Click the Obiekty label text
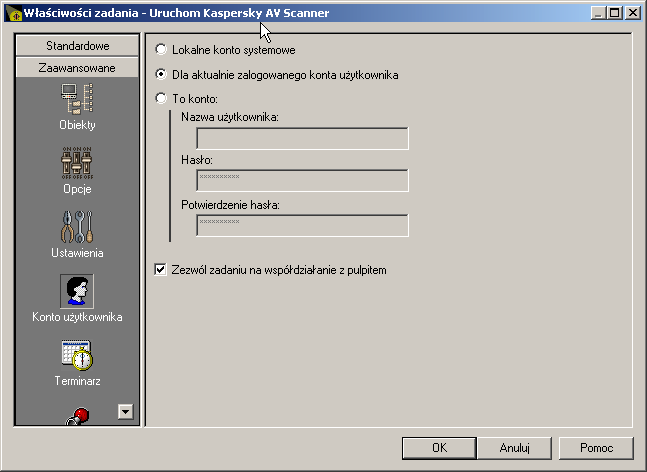Image resolution: width=647 pixels, height=472 pixels. (x=77, y=125)
